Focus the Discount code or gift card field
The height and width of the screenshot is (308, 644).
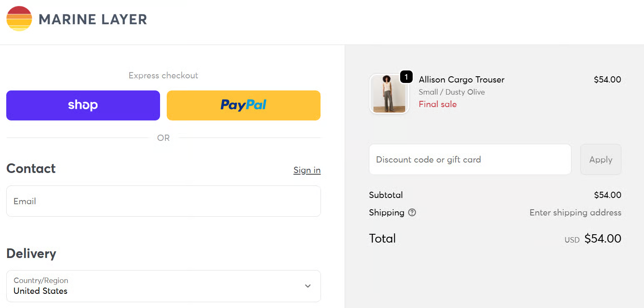(x=470, y=160)
